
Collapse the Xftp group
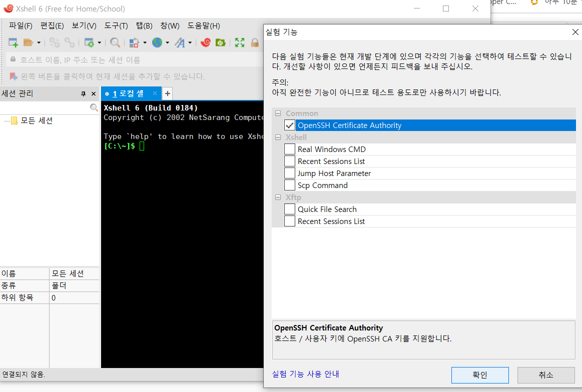[278, 197]
